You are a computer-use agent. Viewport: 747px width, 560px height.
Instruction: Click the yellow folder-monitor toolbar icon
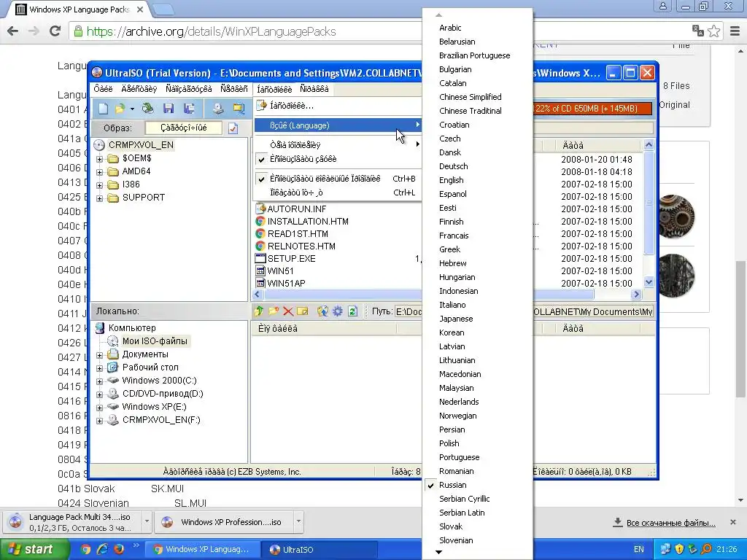[239, 109]
